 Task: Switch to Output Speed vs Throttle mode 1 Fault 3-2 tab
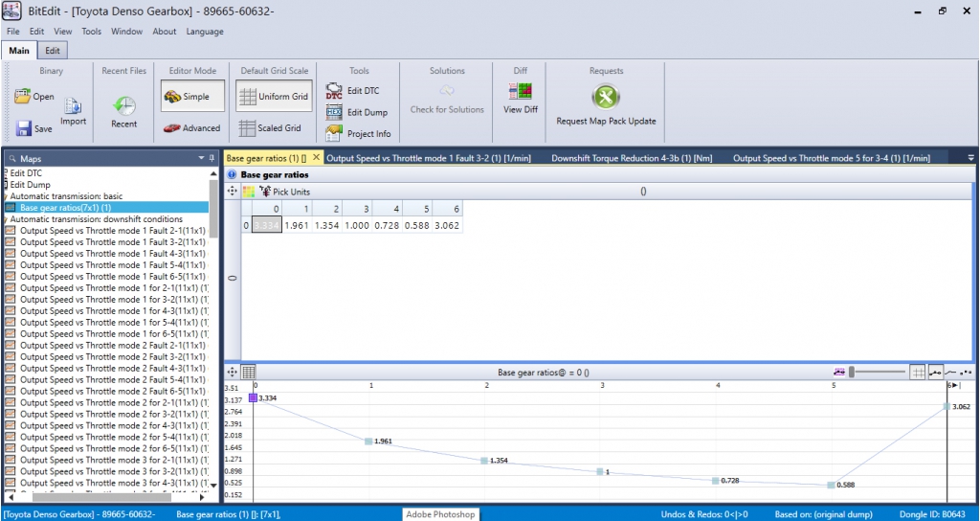[x=429, y=158]
